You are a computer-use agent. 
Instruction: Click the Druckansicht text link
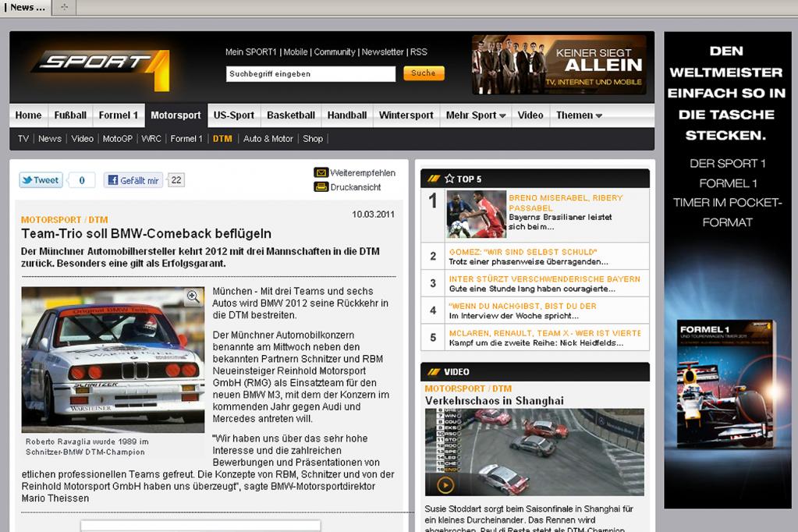click(356, 187)
